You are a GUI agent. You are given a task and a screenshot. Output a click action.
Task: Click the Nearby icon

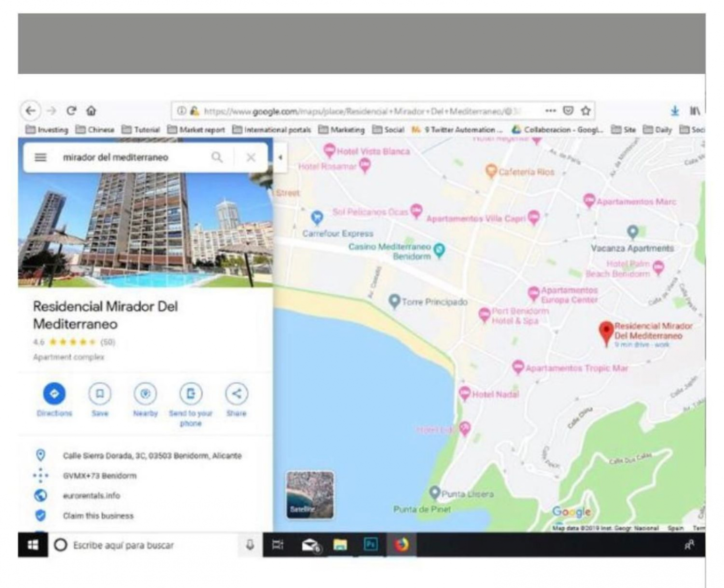145,394
